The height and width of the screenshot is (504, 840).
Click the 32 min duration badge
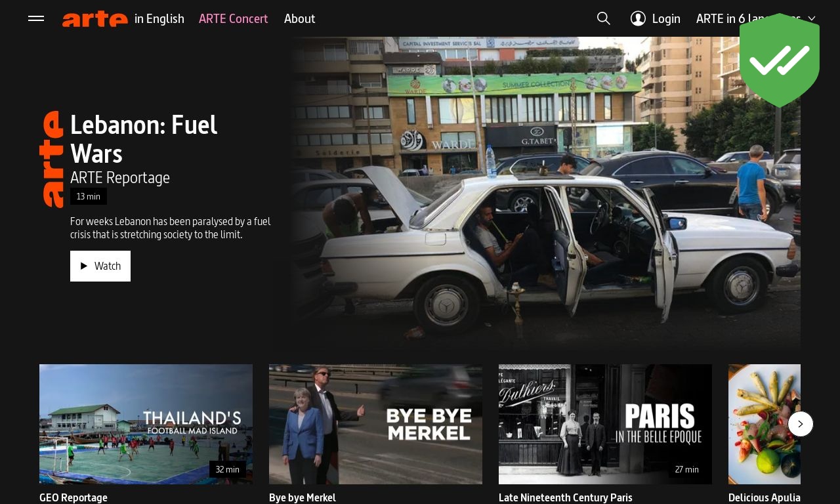click(x=228, y=469)
